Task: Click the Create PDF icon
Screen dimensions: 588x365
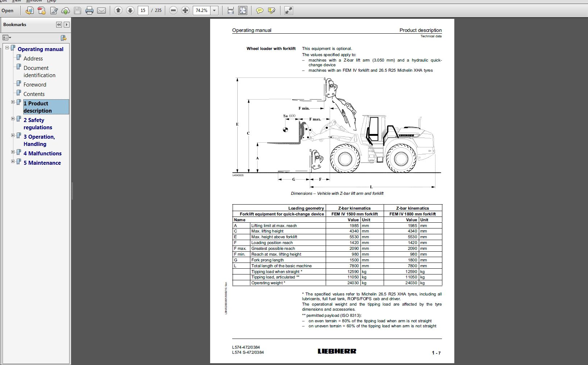Action: (x=42, y=11)
